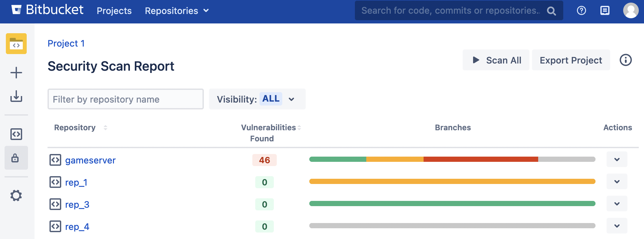Open the notifications inbox icon in header

point(605,11)
